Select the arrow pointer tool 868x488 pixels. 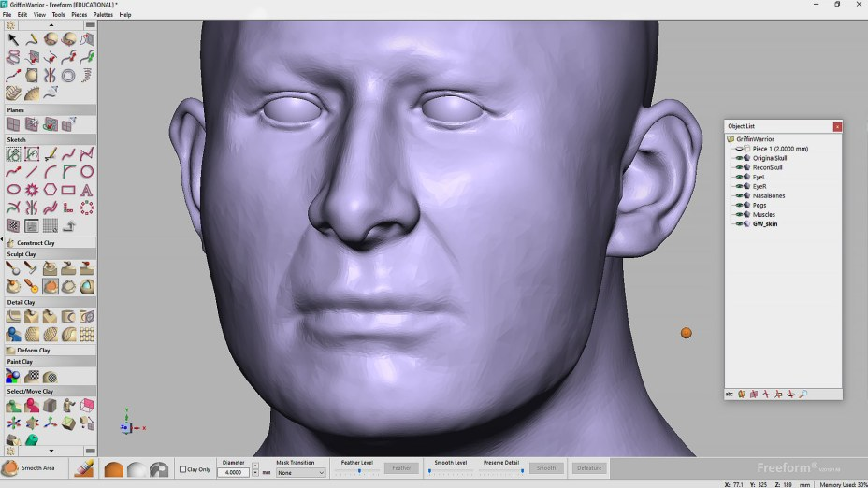13,39
